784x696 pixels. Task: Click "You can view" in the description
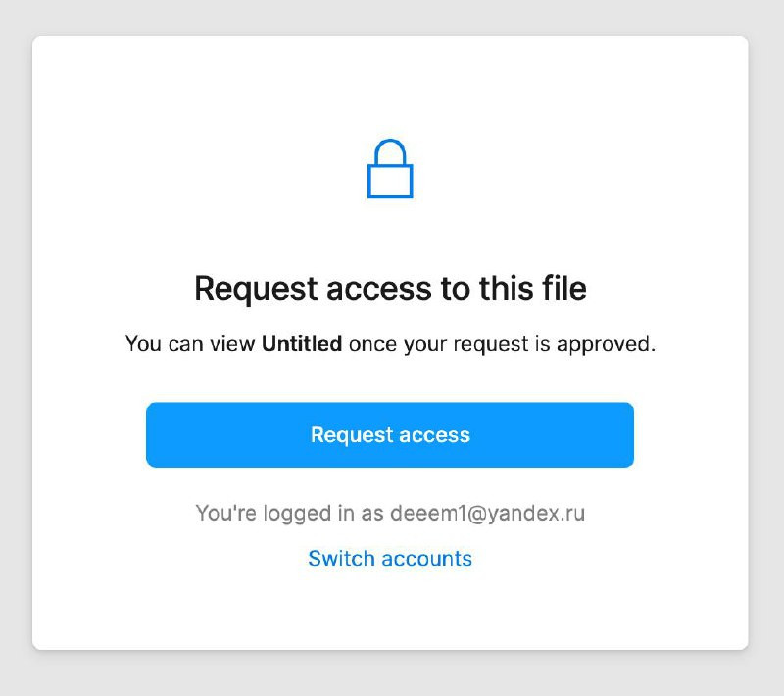click(190, 343)
